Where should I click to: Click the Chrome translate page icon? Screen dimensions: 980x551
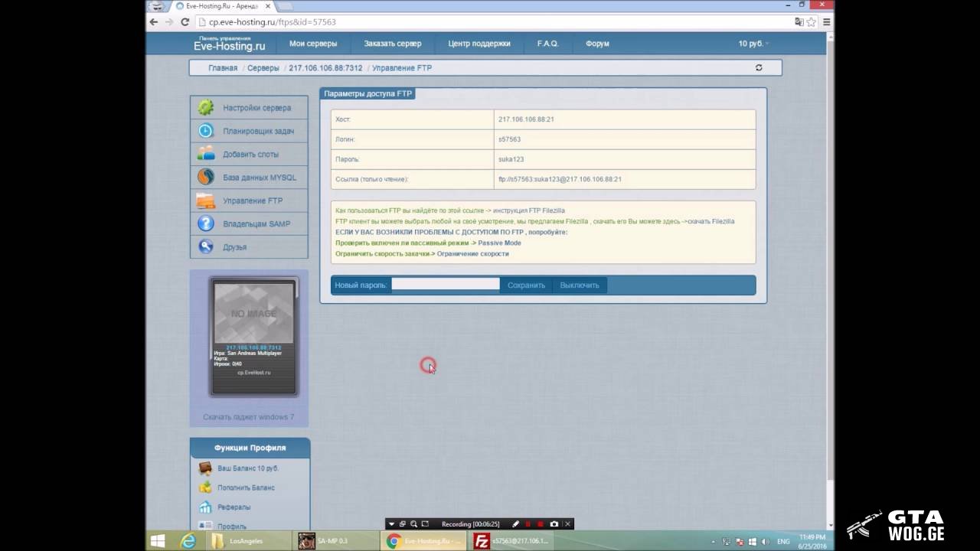click(799, 22)
